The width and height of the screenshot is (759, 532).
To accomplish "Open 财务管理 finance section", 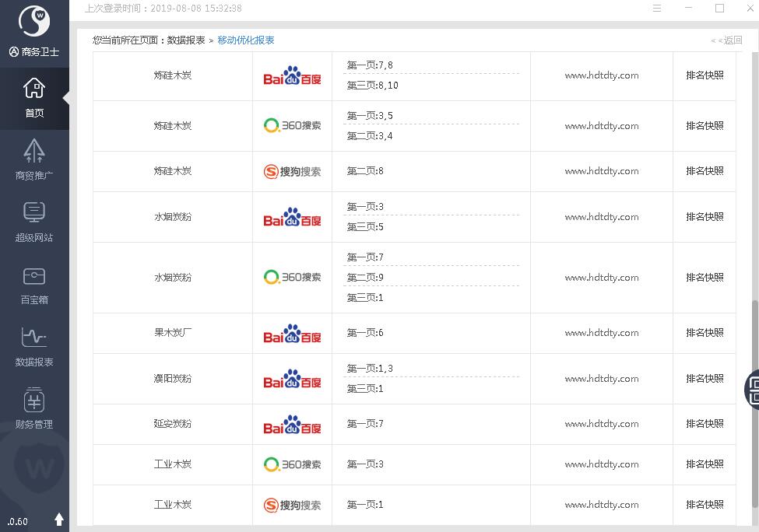I will pos(34,408).
